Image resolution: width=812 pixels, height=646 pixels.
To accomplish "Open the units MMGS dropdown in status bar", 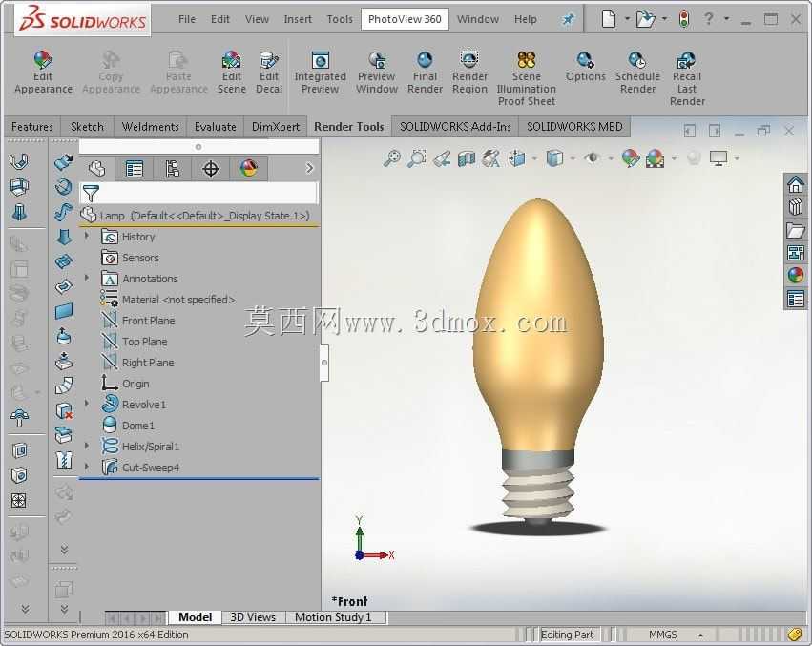I will (x=700, y=635).
